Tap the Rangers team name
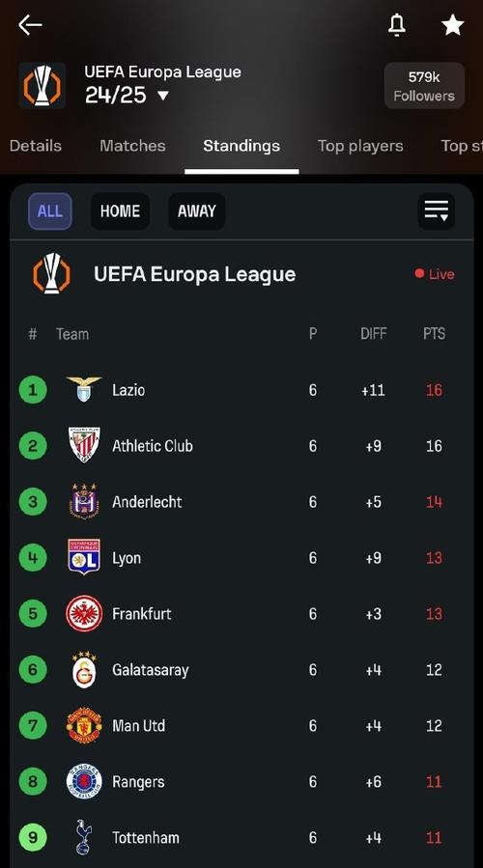Viewport: 483px width, 868px height. [138, 782]
